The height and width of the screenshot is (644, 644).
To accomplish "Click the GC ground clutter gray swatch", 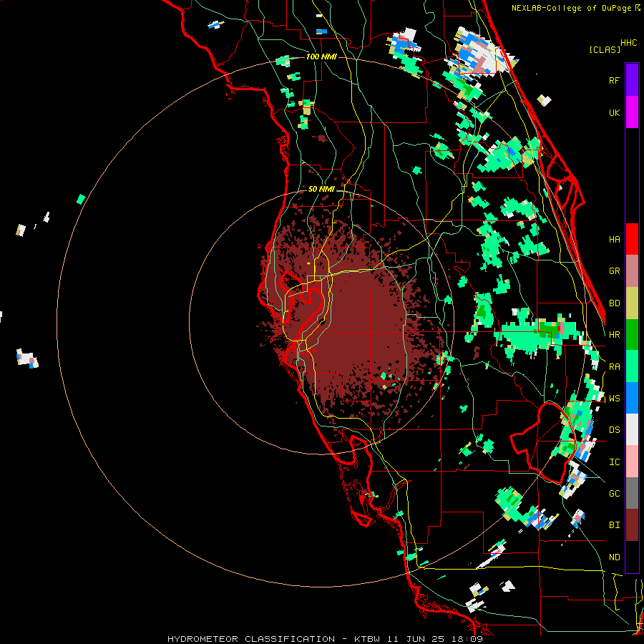I will [632, 493].
